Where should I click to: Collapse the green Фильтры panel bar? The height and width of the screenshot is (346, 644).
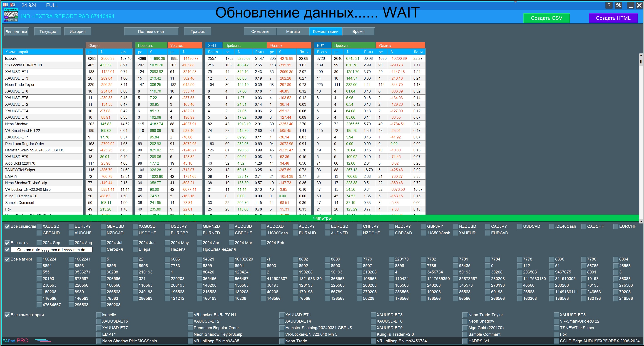(322, 218)
